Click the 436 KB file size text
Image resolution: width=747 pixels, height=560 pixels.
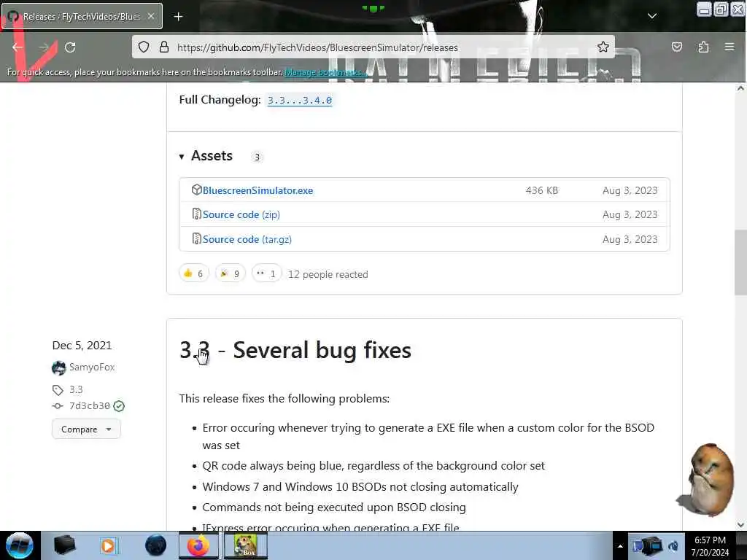[x=542, y=190]
